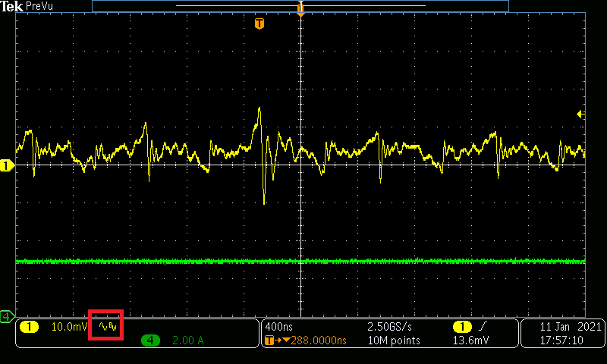Click the orange trigger position T marker
The height and width of the screenshot is (364, 607).
(259, 24)
